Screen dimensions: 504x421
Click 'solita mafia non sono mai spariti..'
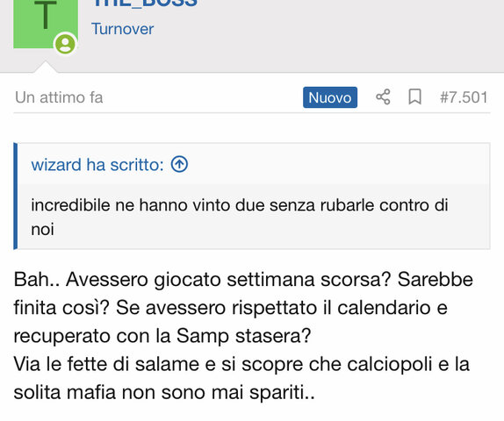(164, 392)
